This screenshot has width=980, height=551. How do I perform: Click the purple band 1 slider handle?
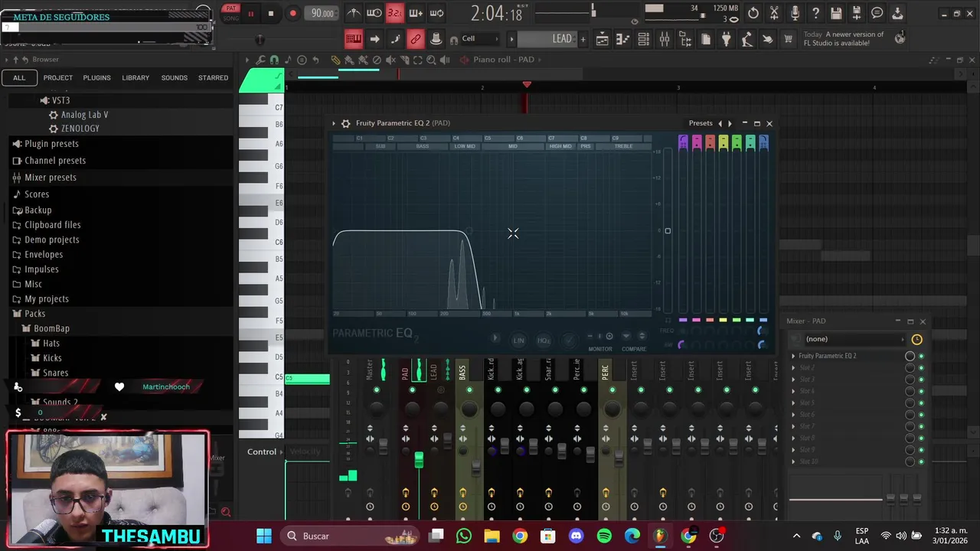click(683, 142)
